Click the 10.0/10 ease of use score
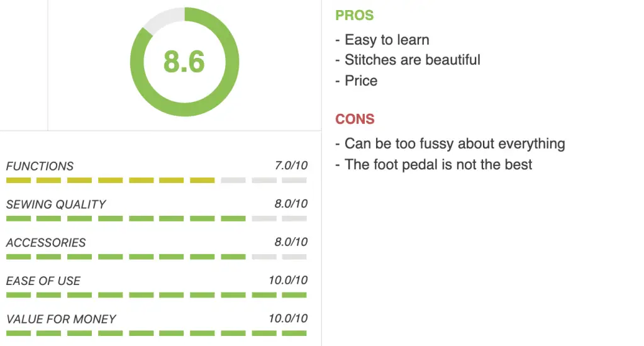Viewport: 644px width, 346px height. click(288, 280)
